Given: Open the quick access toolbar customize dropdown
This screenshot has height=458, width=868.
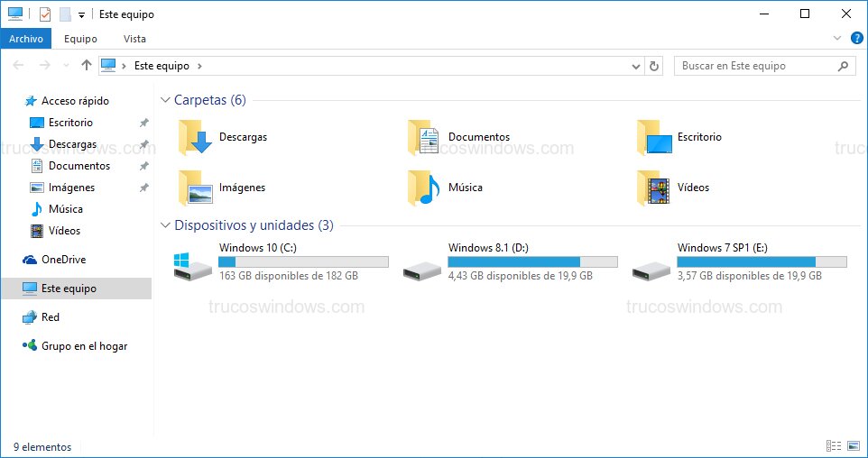Looking at the screenshot, I should 81,15.
